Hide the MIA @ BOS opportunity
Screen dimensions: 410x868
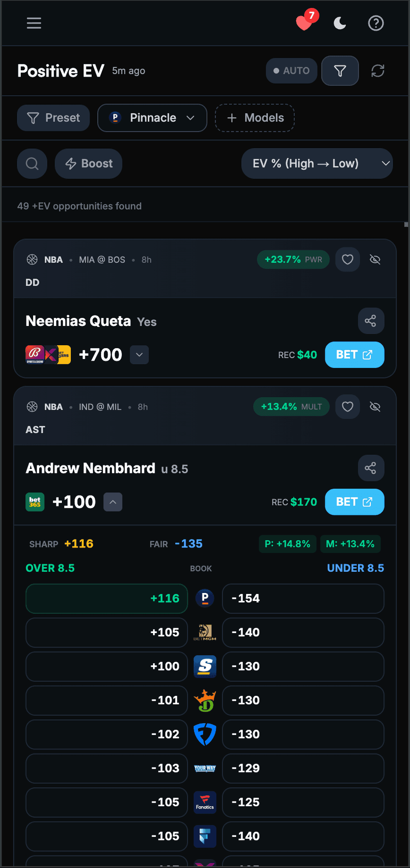pyautogui.click(x=375, y=260)
